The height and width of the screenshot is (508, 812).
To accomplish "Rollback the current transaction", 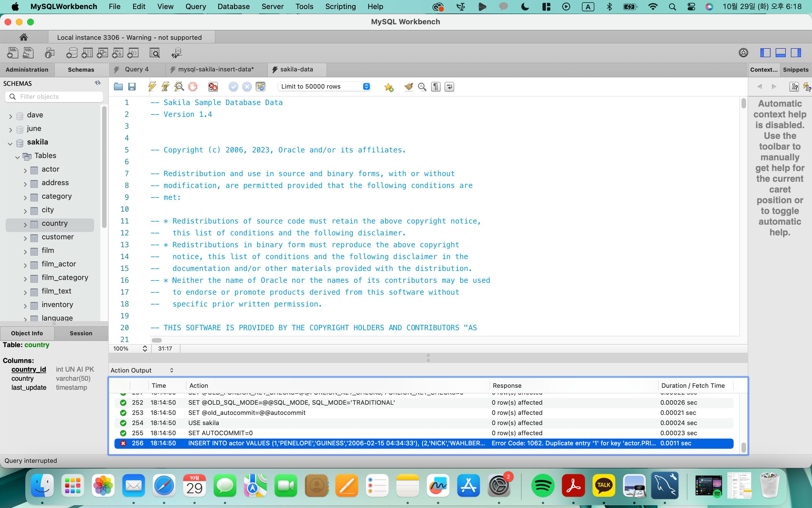I will (x=247, y=87).
